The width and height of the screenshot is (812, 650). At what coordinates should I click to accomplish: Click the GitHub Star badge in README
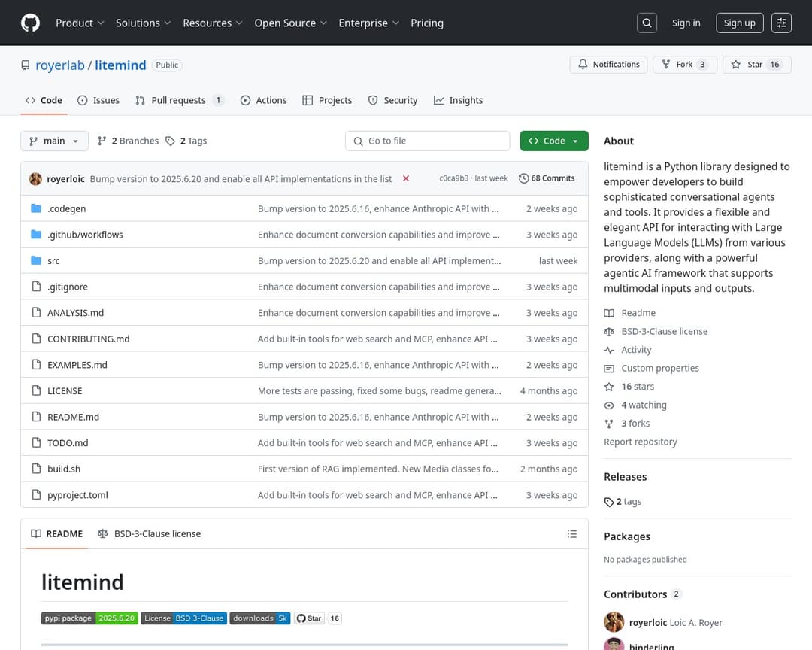(309, 618)
